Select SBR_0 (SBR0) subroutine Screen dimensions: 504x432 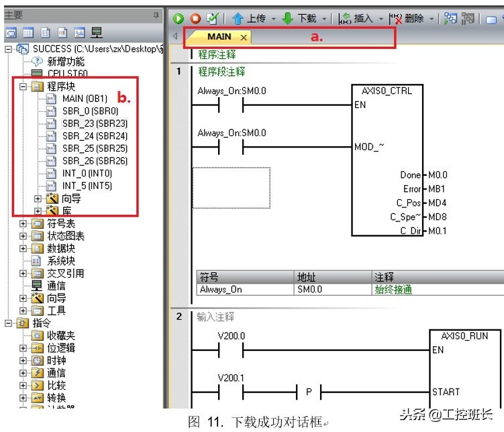[91, 111]
